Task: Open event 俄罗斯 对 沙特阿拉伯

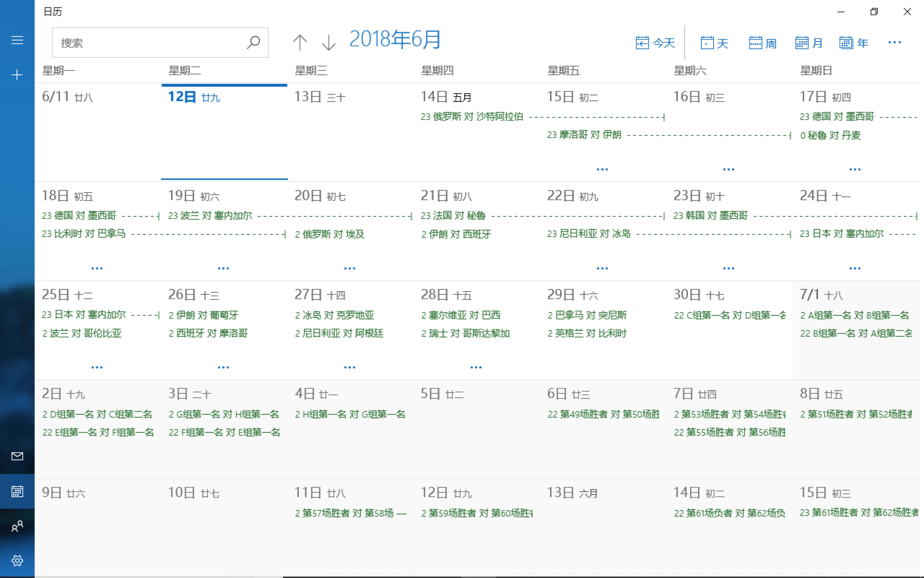Action: 542,117
